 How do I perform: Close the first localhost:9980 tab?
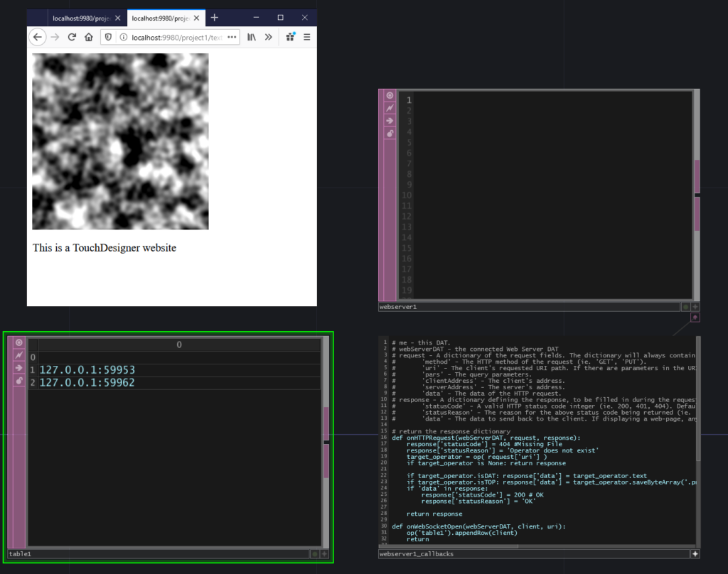117,18
